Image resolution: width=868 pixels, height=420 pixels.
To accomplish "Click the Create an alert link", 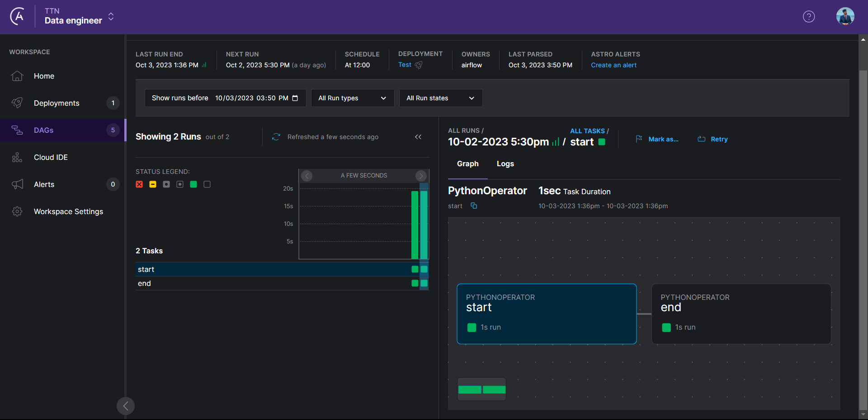I will (x=613, y=65).
